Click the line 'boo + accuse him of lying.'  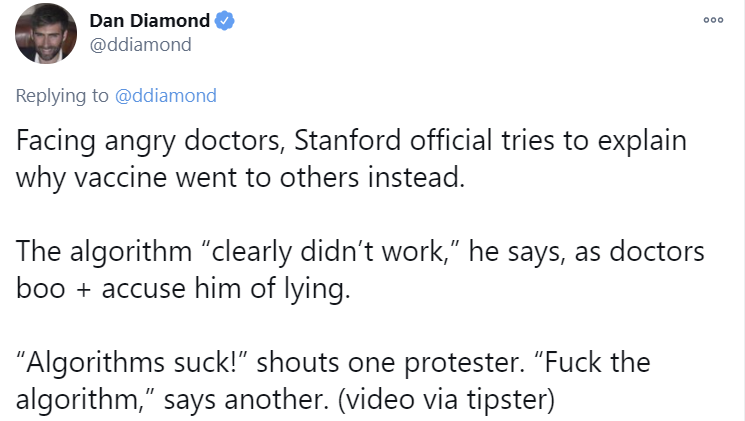[x=183, y=288]
